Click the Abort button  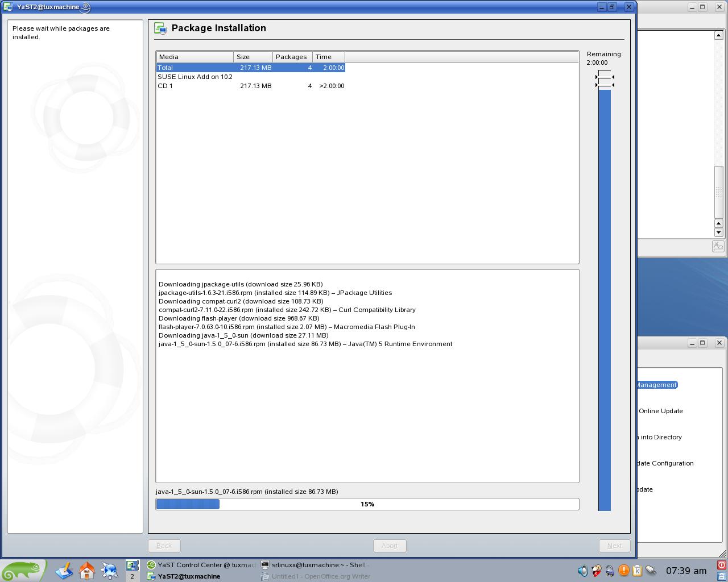[390, 546]
